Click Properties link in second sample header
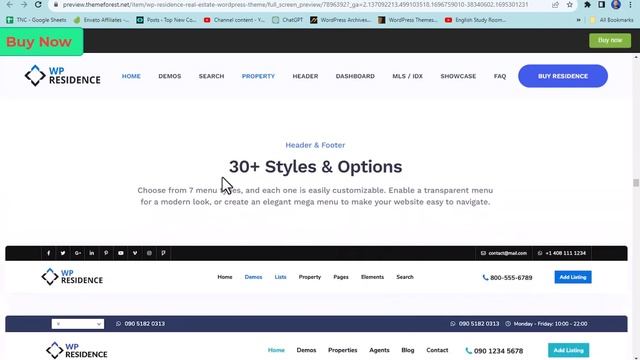The width and height of the screenshot is (640, 360). coord(342,350)
